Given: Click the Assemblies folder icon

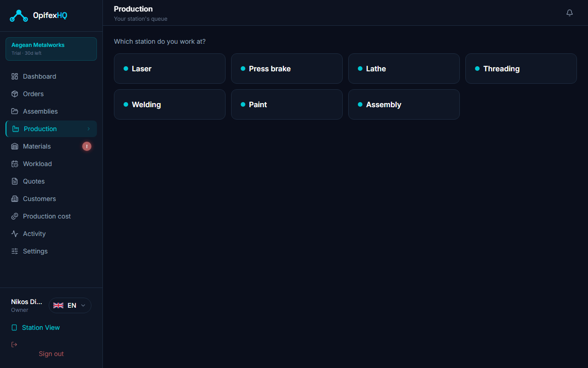Looking at the screenshot, I should pyautogui.click(x=15, y=111).
